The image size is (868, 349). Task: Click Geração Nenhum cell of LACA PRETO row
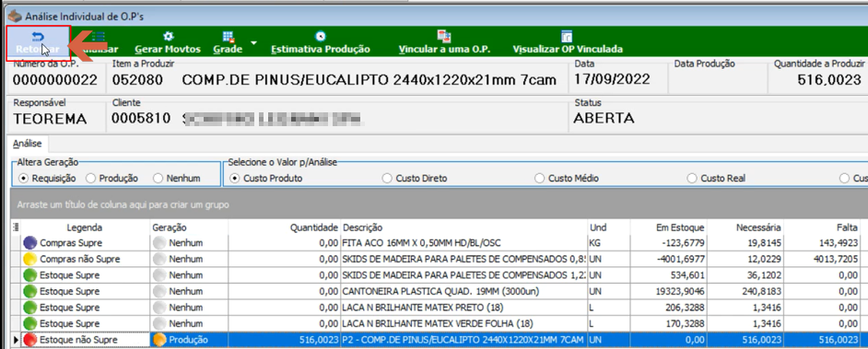click(189, 307)
